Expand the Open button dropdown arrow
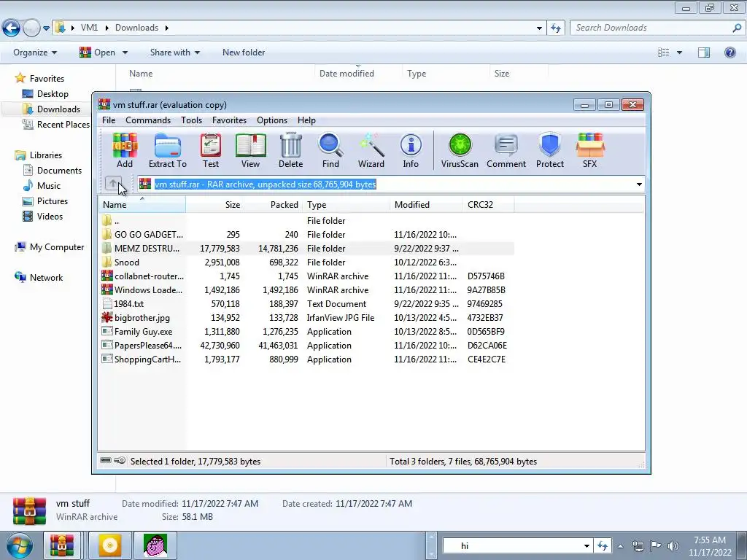 [x=125, y=52]
